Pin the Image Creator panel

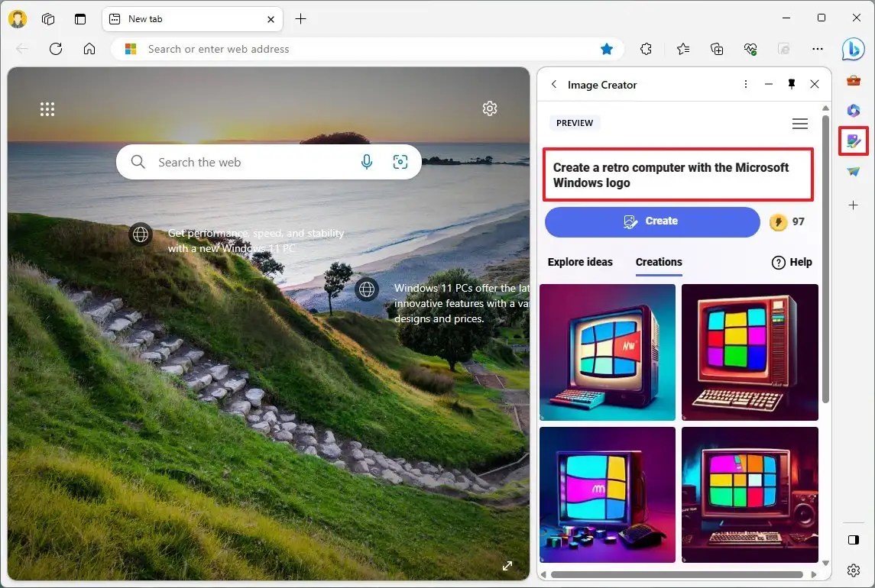coord(792,84)
